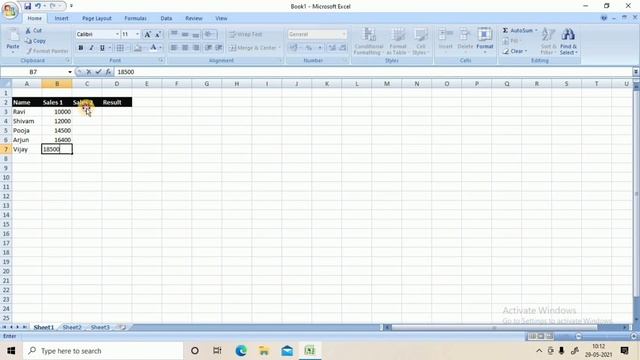Switch to Sheet3 tab
This screenshot has height=360, width=640.
pyautogui.click(x=100, y=327)
